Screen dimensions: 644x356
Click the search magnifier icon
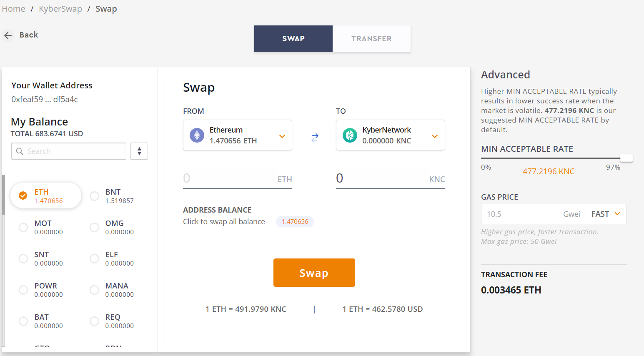click(x=20, y=151)
